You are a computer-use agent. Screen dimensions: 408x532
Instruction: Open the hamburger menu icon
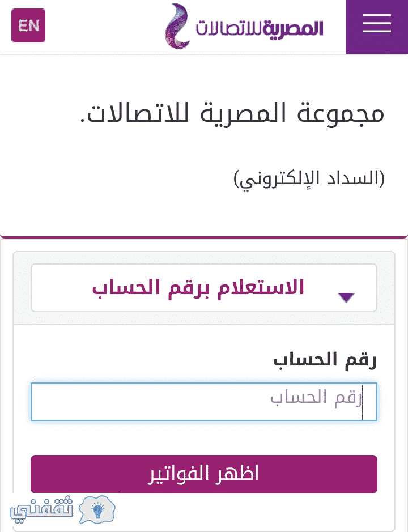pos(376,24)
